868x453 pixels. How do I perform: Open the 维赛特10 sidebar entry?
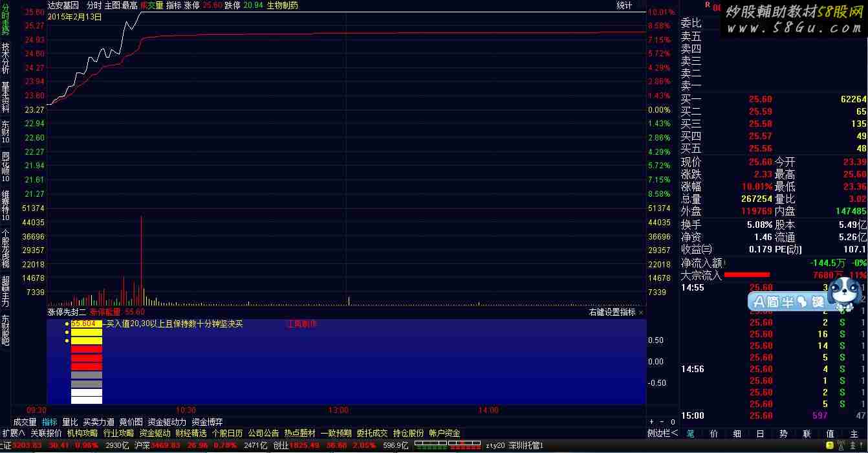coord(5,206)
